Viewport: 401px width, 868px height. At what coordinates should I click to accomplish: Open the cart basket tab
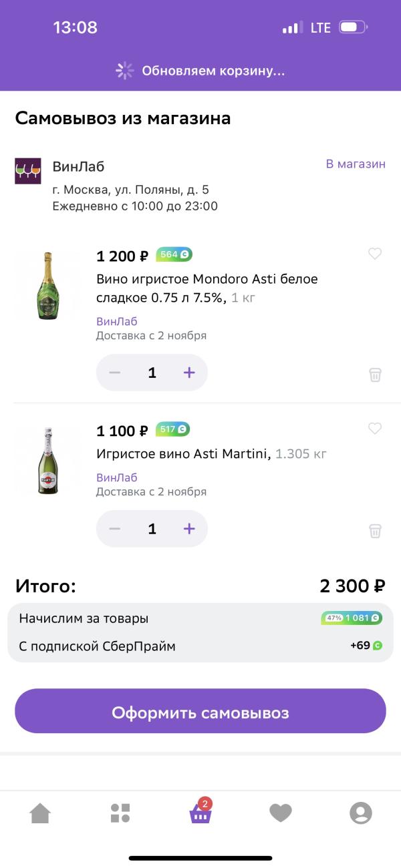(200, 813)
